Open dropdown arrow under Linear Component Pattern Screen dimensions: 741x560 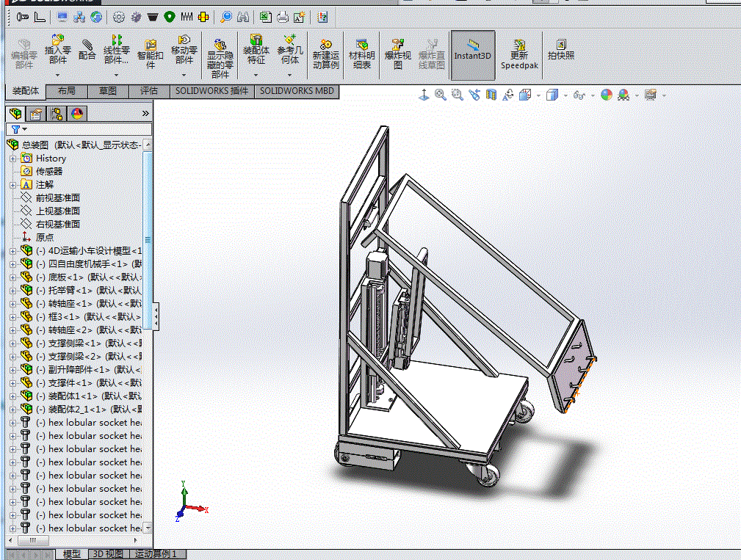point(116,75)
